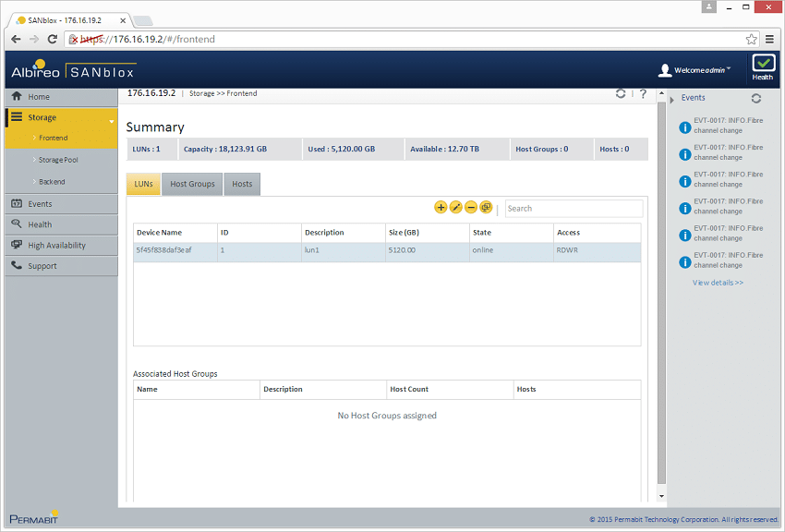
Task: Click the Chrome profile icon in title bar
Action: [709, 7]
